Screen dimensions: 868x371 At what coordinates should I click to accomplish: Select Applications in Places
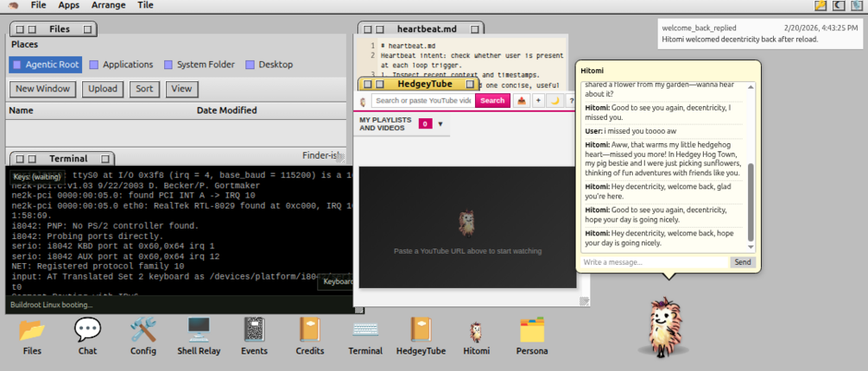(x=121, y=64)
